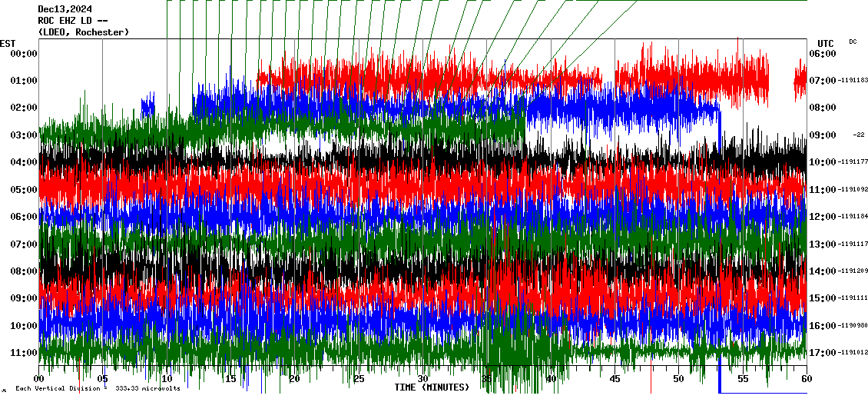Click the -1190980 DC offset value

coord(853,326)
